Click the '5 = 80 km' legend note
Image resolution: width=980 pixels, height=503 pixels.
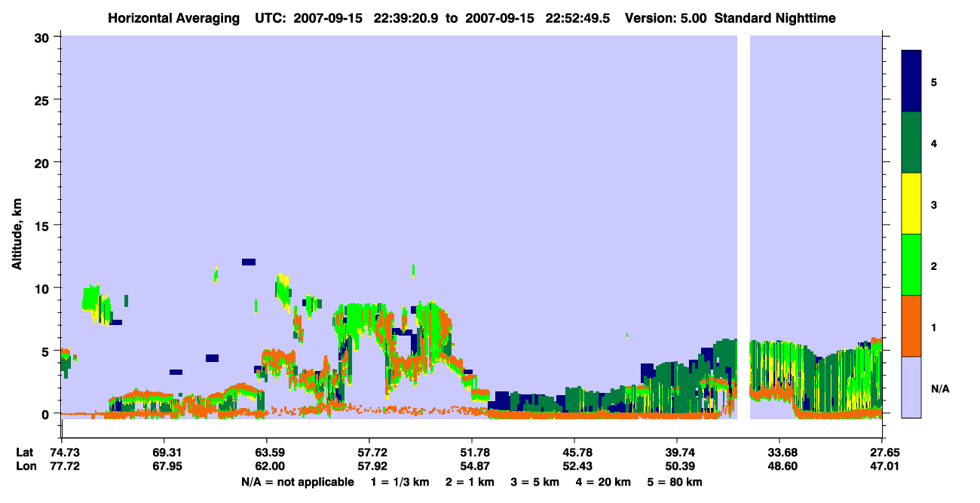pos(675,481)
